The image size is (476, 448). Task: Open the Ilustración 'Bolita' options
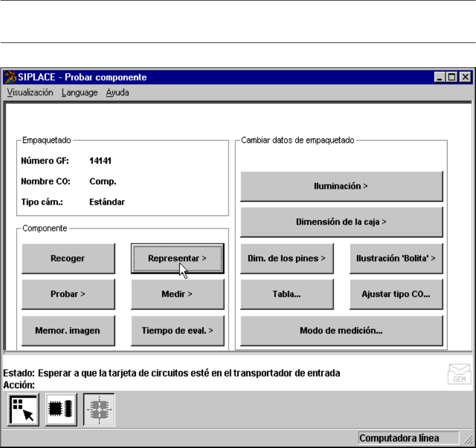point(396,259)
